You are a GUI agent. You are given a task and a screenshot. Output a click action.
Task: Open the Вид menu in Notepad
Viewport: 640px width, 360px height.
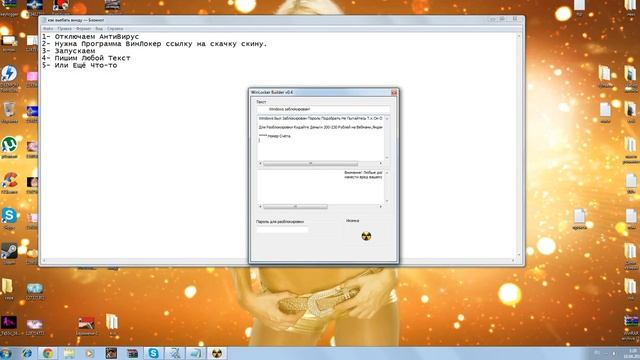pos(99,29)
